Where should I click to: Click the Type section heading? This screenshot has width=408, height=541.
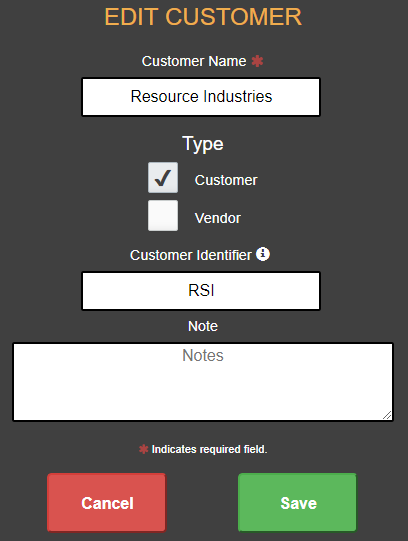point(203,144)
